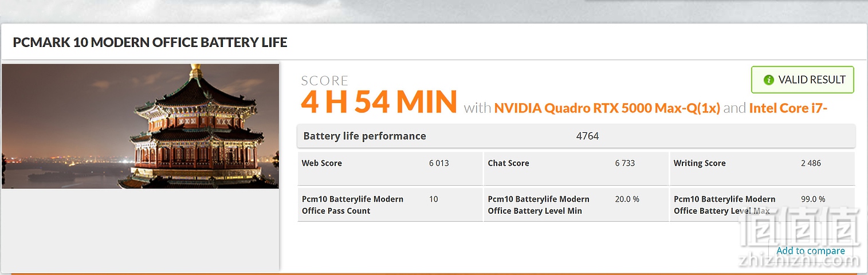The image size is (868, 275).
Task: Open the NVIDIA Quadro RTX 5000 Max-Q link
Action: pos(607,108)
